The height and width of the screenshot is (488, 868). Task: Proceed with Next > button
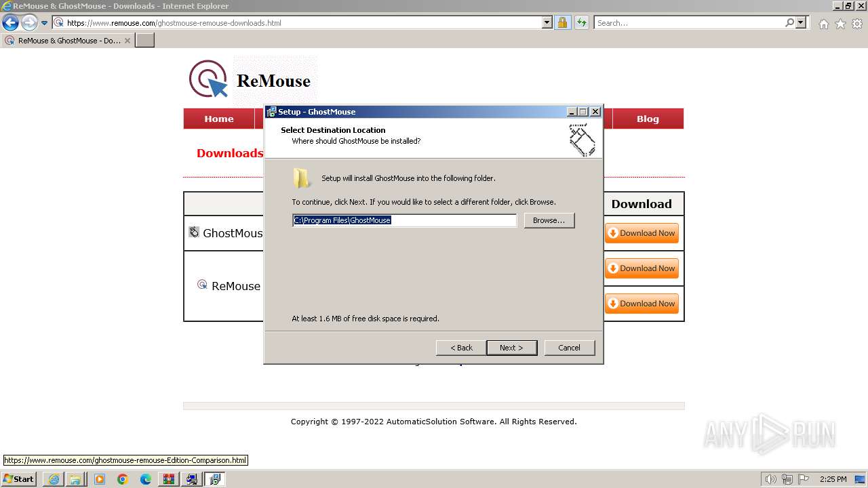(512, 348)
